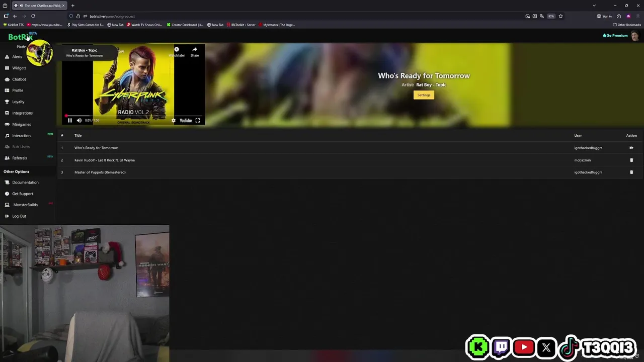
Task: Mute the YouTube player volume
Action: (79, 120)
